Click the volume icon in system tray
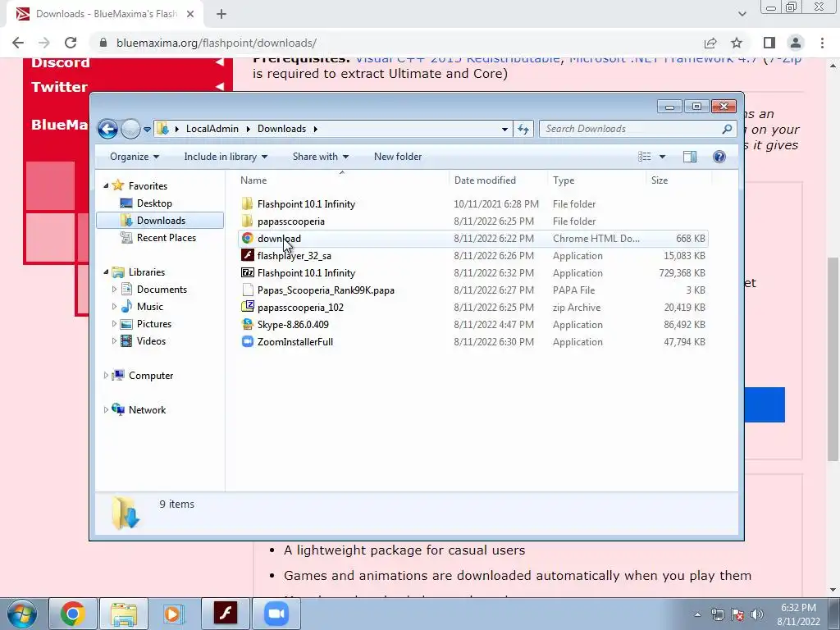Viewport: 840px width, 630px height. click(x=757, y=614)
